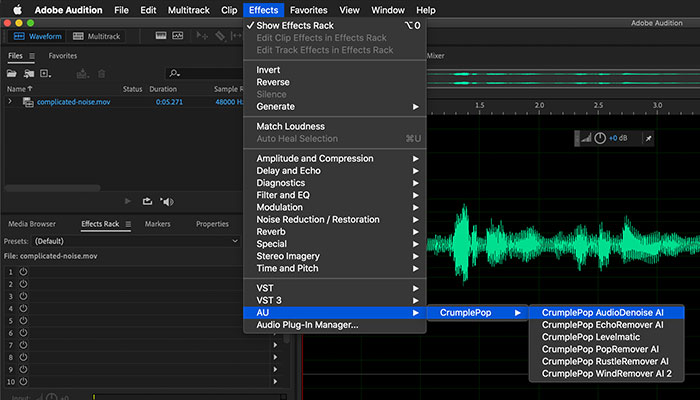Choose Match Loudness from Effects menu
Screen dimensions: 700x400
point(334,126)
